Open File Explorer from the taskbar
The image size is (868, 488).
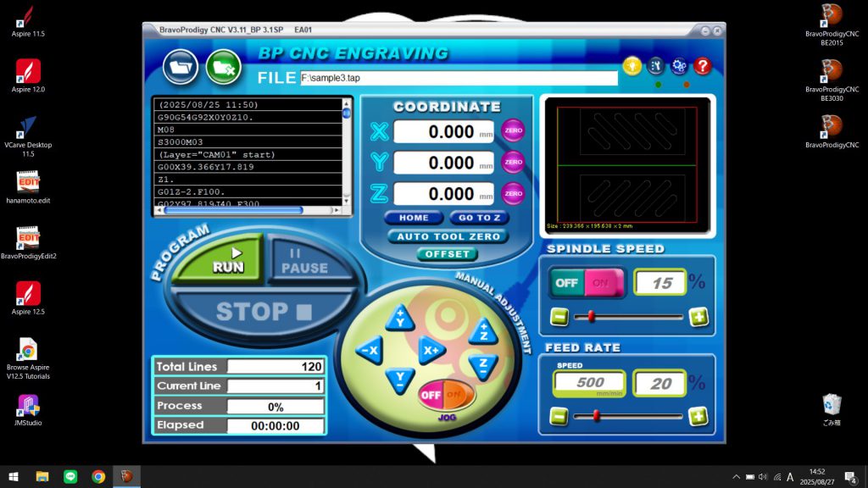(42, 476)
